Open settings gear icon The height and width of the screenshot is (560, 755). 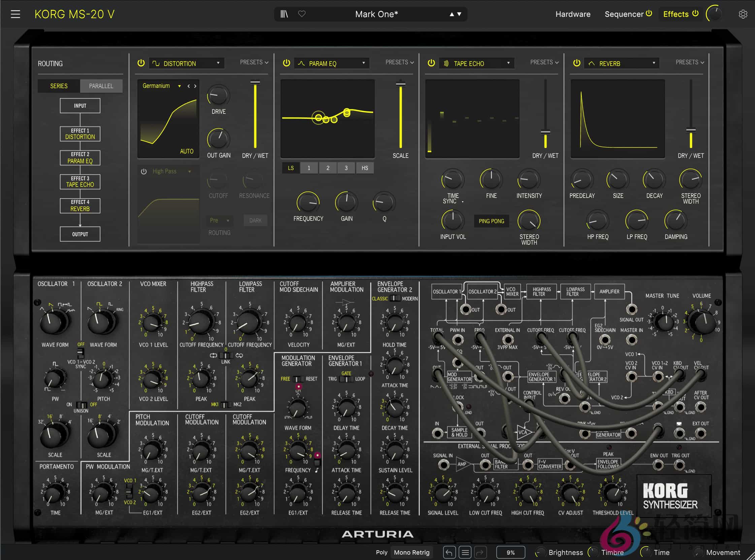tap(743, 14)
